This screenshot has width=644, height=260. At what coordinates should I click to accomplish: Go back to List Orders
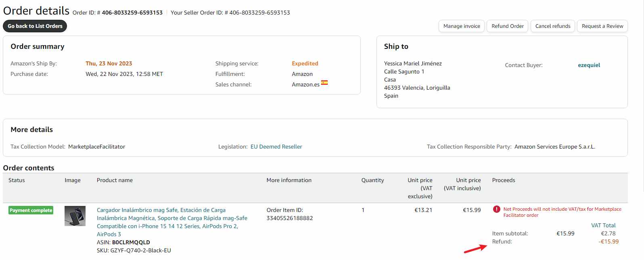point(35,26)
